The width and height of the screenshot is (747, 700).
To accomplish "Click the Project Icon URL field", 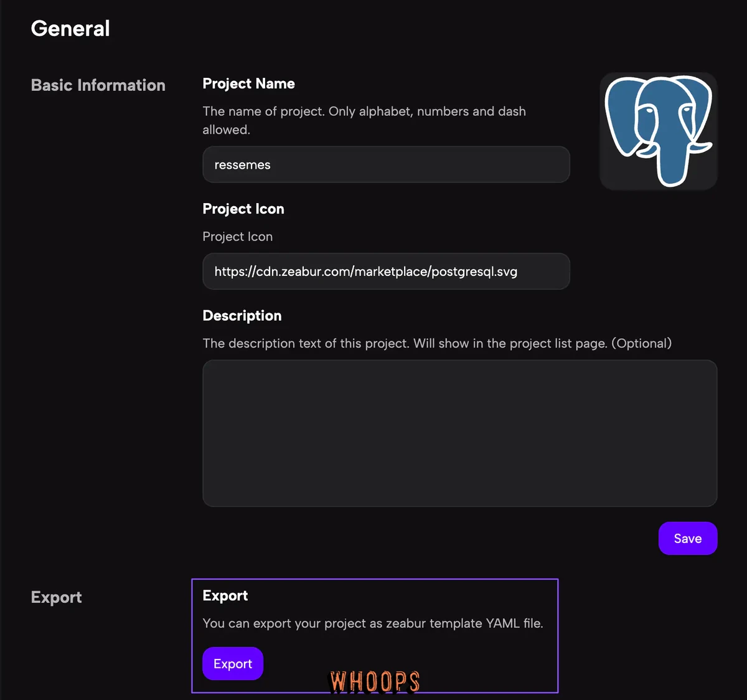I will (x=386, y=271).
